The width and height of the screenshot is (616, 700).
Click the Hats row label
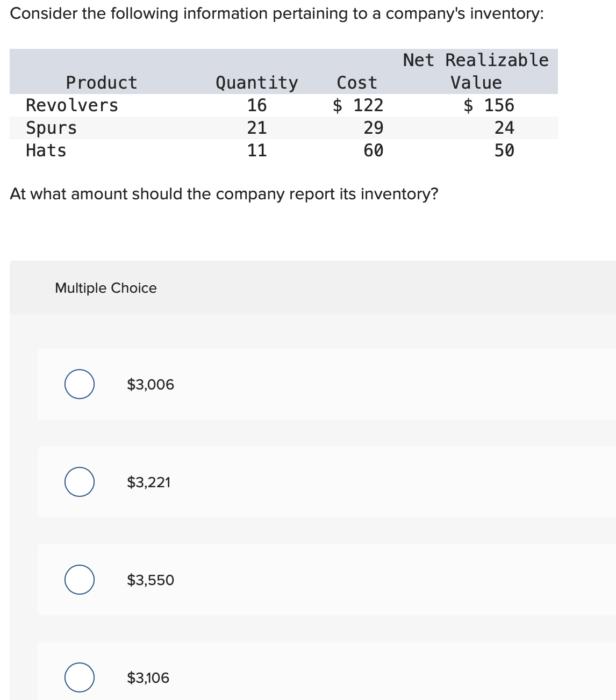pyautogui.click(x=46, y=150)
